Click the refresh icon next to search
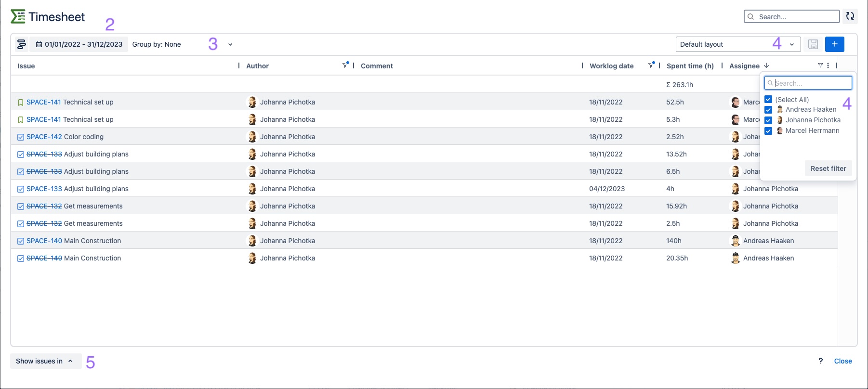Image resolution: width=868 pixels, height=389 pixels. (850, 16)
